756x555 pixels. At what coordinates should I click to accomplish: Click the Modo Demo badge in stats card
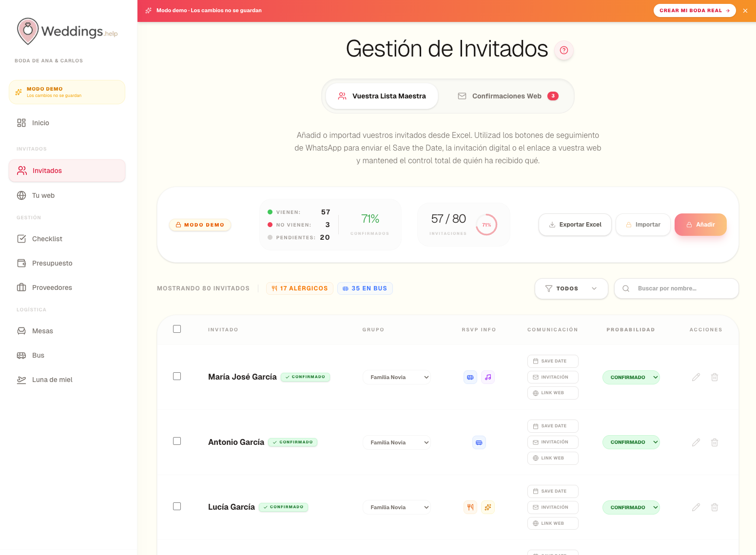coord(200,225)
